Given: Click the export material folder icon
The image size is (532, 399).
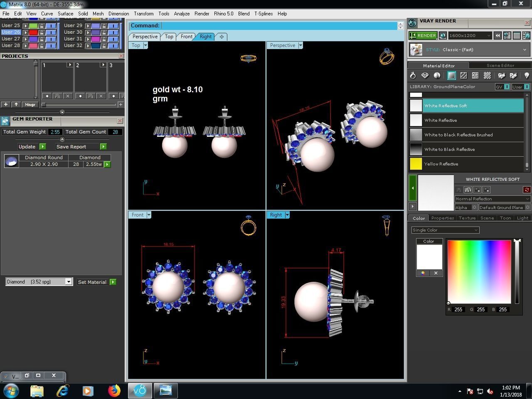Looking at the screenshot, I should point(487,190).
